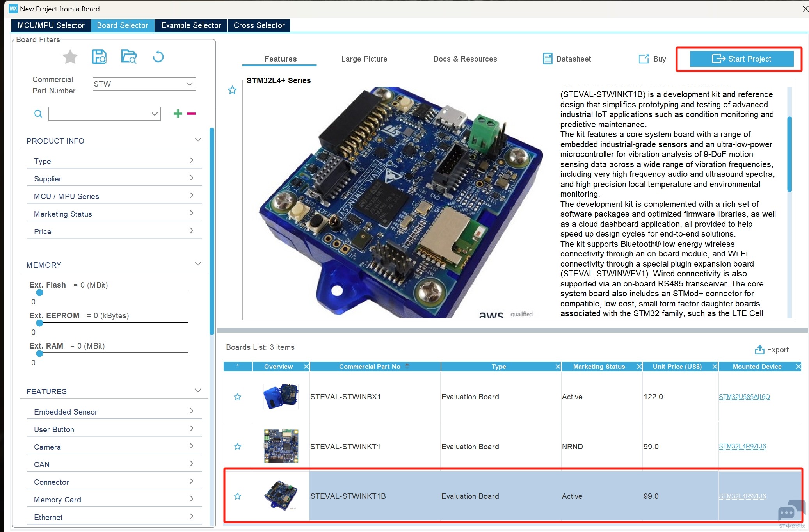This screenshot has width=809, height=532.
Task: Click the Ext. EEPROM slider handle
Action: tap(39, 323)
